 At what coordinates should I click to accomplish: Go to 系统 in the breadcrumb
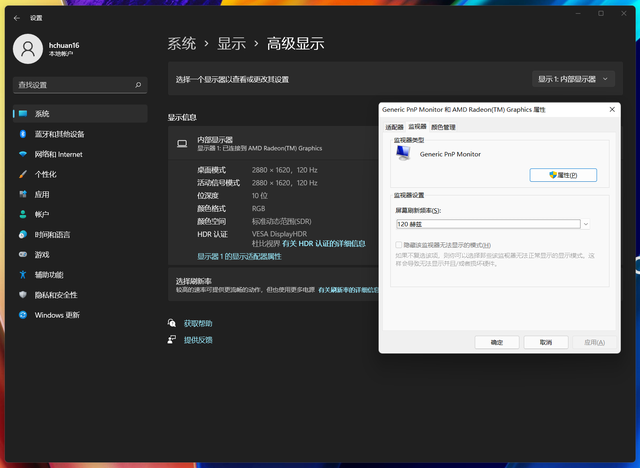pyautogui.click(x=182, y=44)
